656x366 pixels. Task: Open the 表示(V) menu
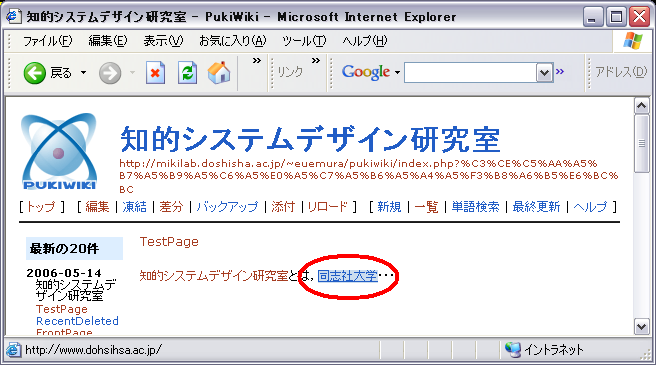click(163, 41)
